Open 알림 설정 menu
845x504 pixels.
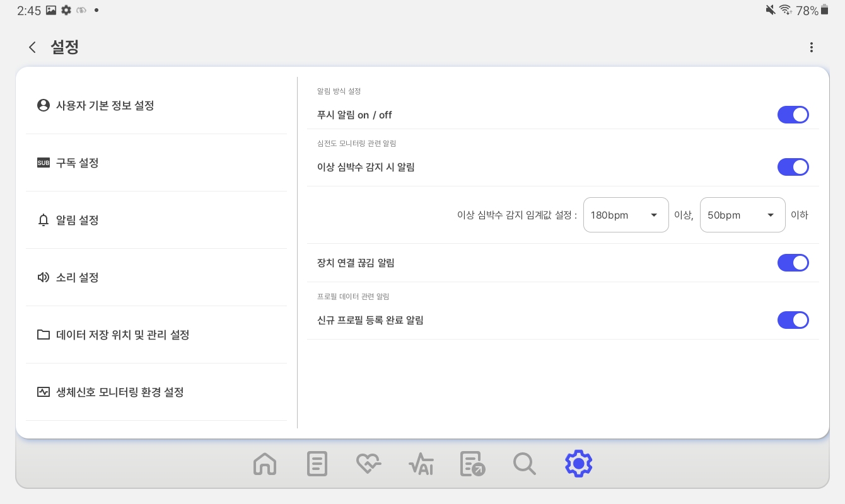156,220
